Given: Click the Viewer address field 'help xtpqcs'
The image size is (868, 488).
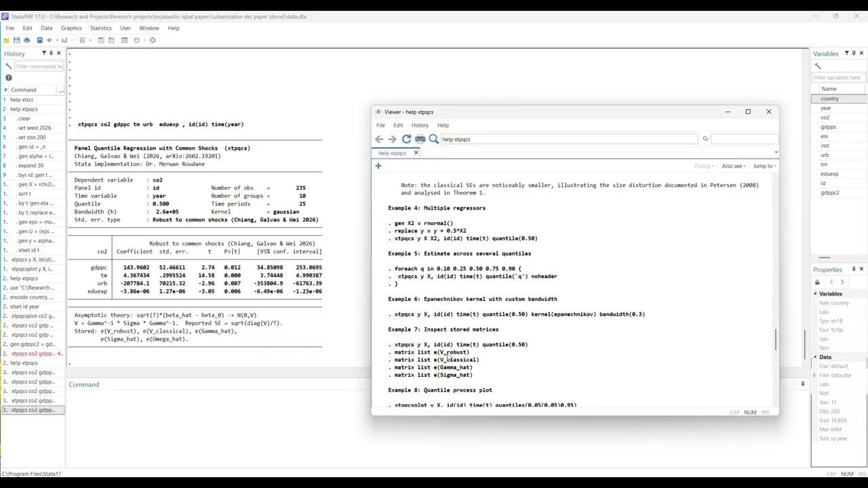Looking at the screenshot, I should tap(569, 139).
